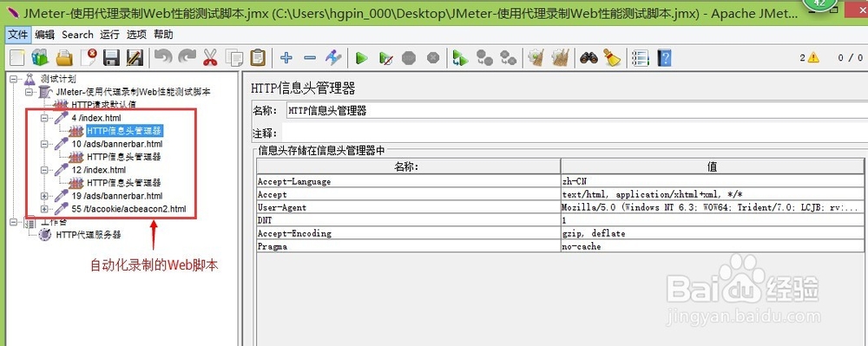Open the 运行 menu
Image resolution: width=868 pixels, height=346 pixels.
[x=109, y=35]
